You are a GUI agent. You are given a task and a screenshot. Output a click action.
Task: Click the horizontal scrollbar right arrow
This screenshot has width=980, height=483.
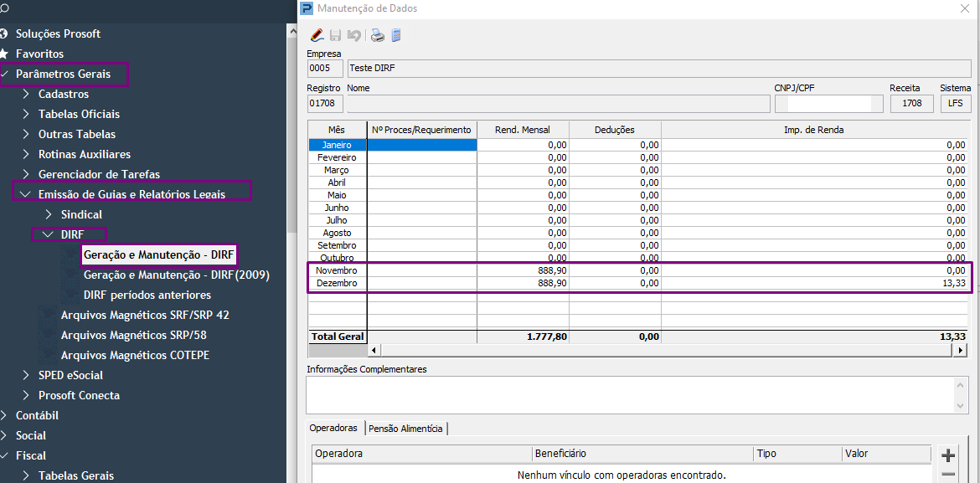click(x=960, y=351)
